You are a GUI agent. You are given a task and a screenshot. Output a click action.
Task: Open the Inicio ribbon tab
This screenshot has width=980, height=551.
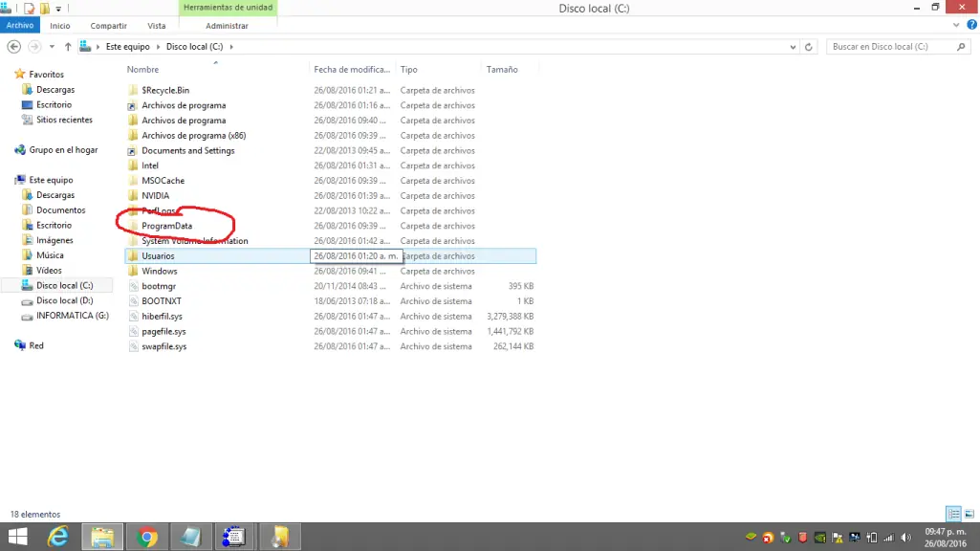click(60, 26)
